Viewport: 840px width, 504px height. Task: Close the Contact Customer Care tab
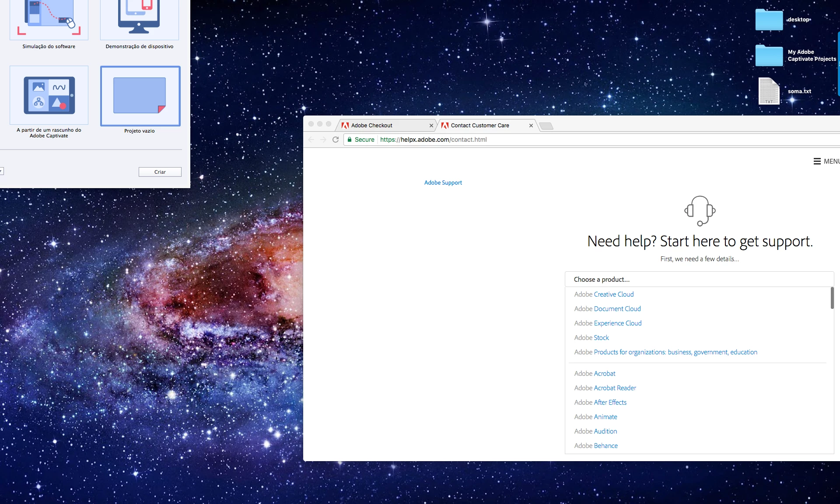[x=531, y=126]
